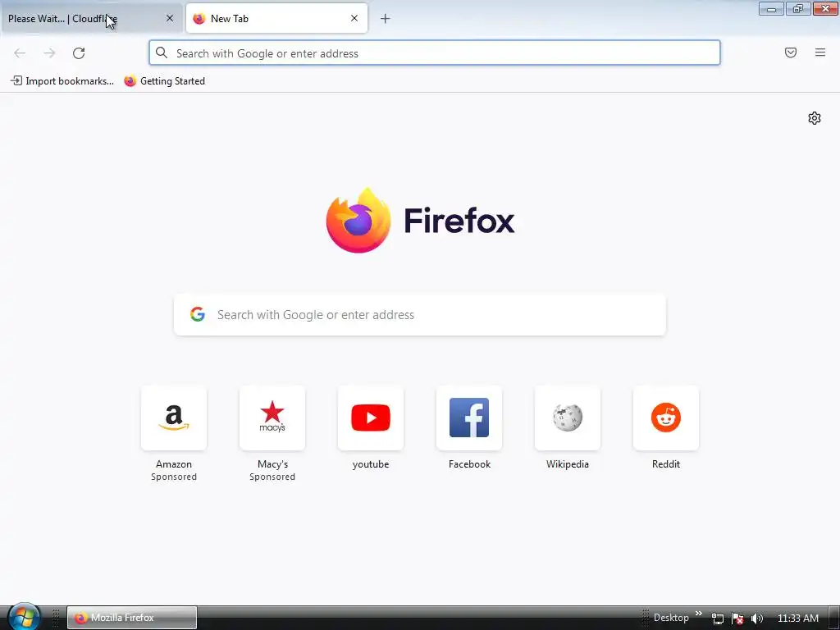The height and width of the screenshot is (630, 840).
Task: Open the security alert flag tray icon
Action: pos(737,619)
